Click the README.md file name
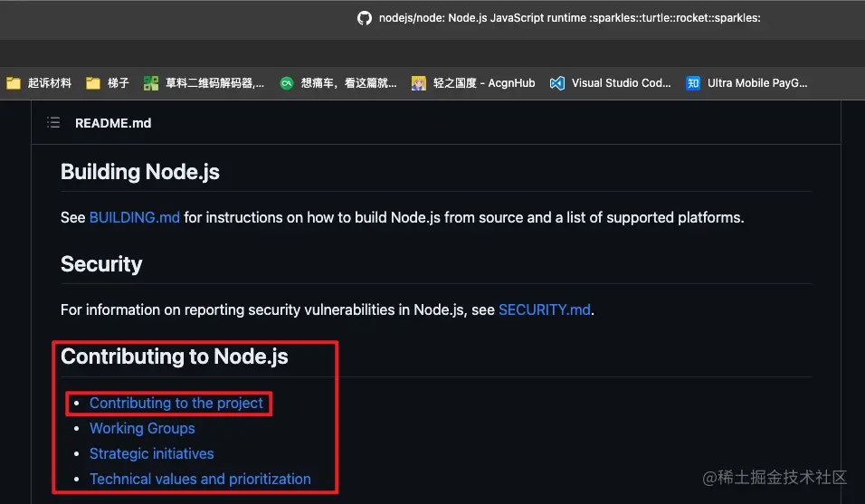The height and width of the screenshot is (504, 865). tap(113, 123)
